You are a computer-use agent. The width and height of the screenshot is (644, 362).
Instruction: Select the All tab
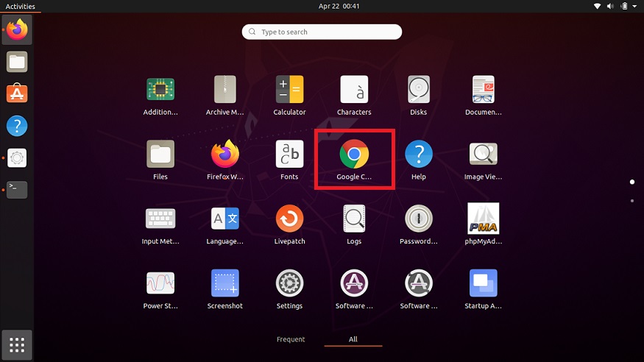pyautogui.click(x=353, y=339)
